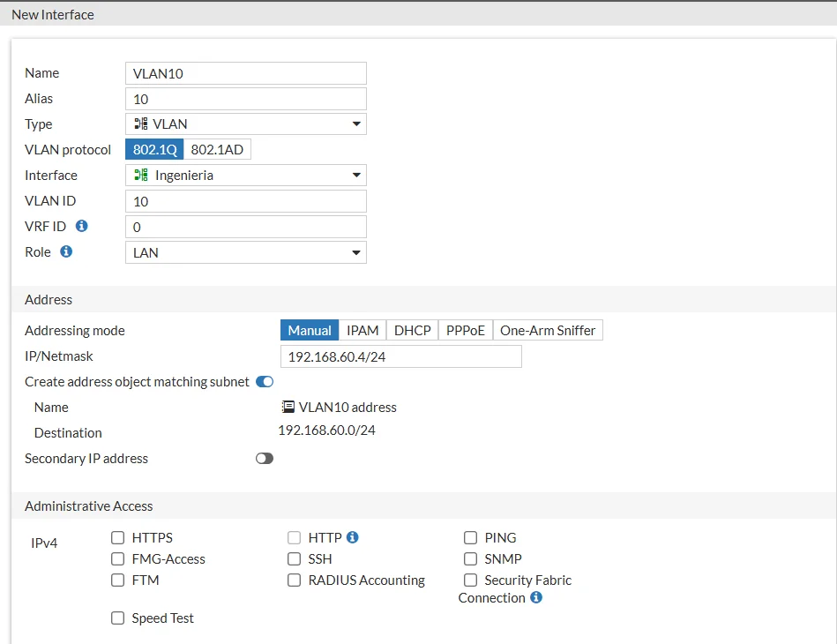Select the 802.1Q VLAN protocol
Viewport: 837px width, 644px height.
(155, 149)
